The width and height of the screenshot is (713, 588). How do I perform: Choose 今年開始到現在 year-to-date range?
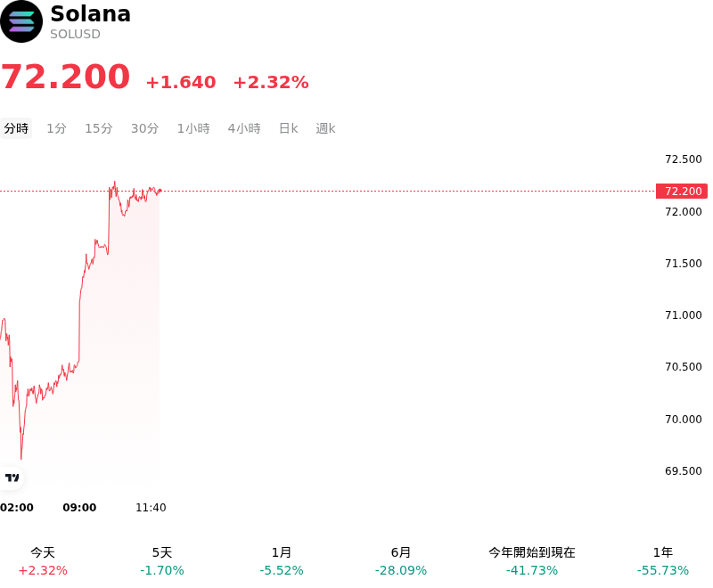pos(531,561)
